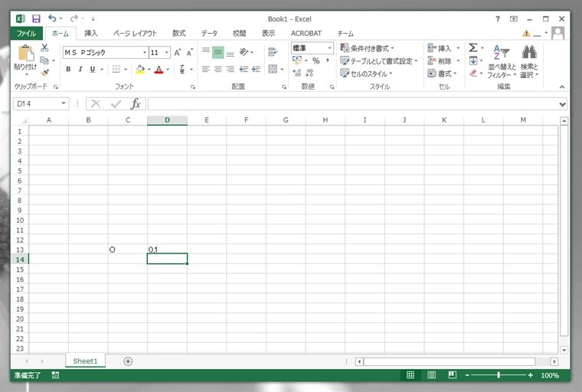Increase indent in the alignment group

256,69
